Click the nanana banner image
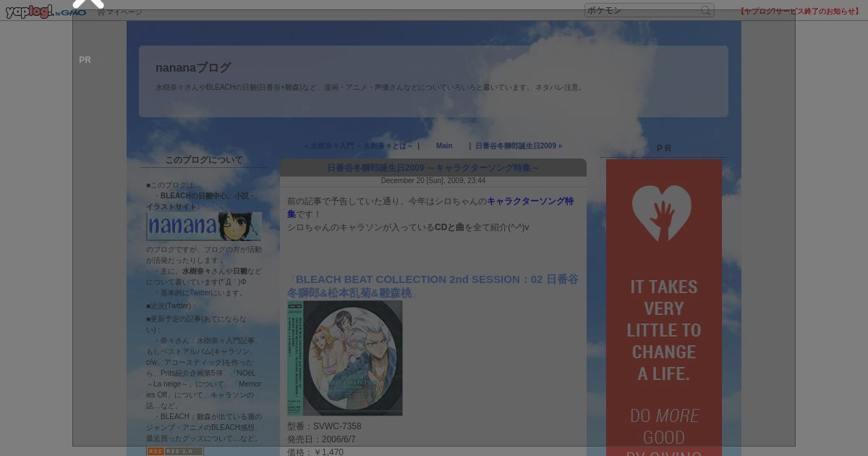This screenshot has height=456, width=868. [x=204, y=227]
